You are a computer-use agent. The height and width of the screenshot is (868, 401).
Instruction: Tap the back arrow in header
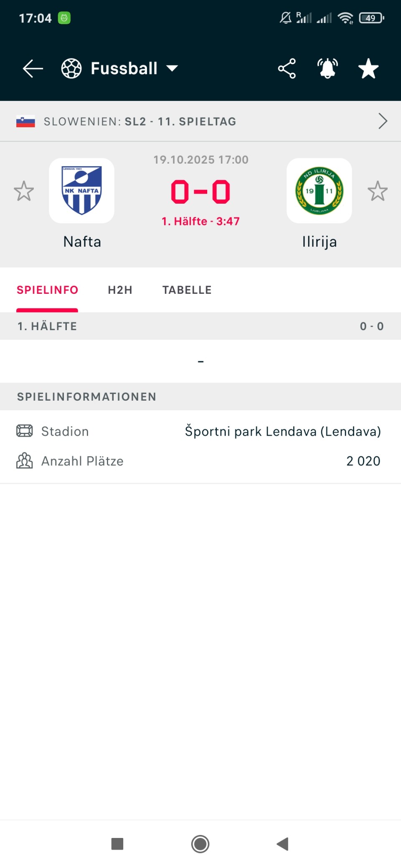33,69
